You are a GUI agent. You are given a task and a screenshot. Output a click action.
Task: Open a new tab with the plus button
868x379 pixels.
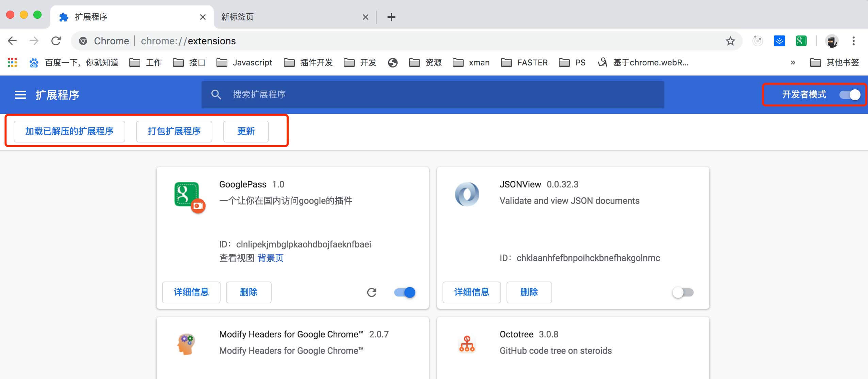point(391,17)
